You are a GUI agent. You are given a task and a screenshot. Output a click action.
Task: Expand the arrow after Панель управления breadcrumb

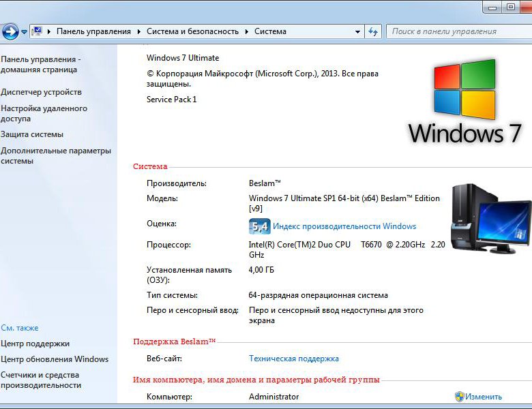click(x=138, y=31)
